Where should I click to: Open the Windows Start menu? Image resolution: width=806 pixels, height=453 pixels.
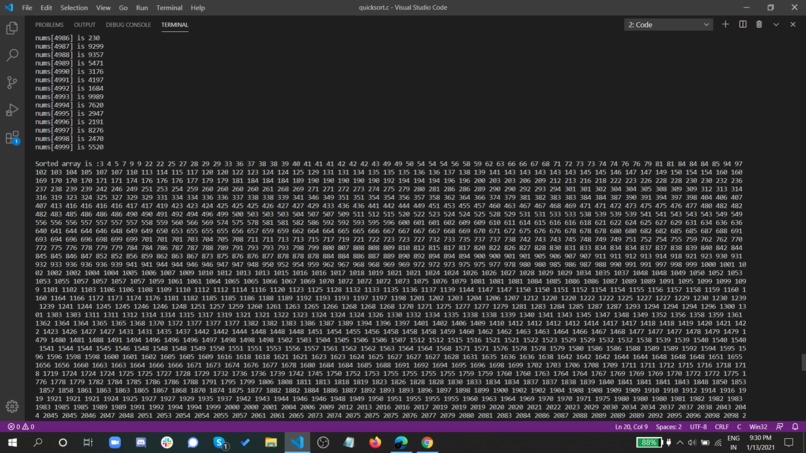pos(12,442)
